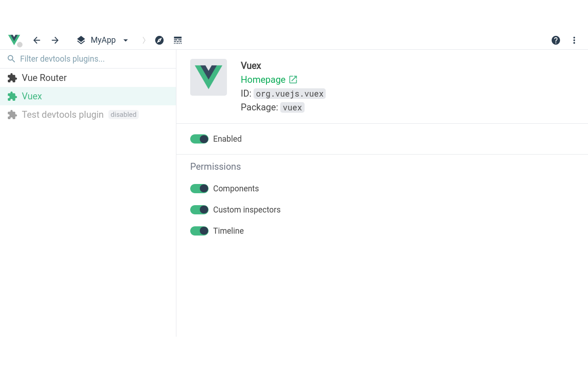Select Vue Router in plugin list

pyautogui.click(x=44, y=78)
